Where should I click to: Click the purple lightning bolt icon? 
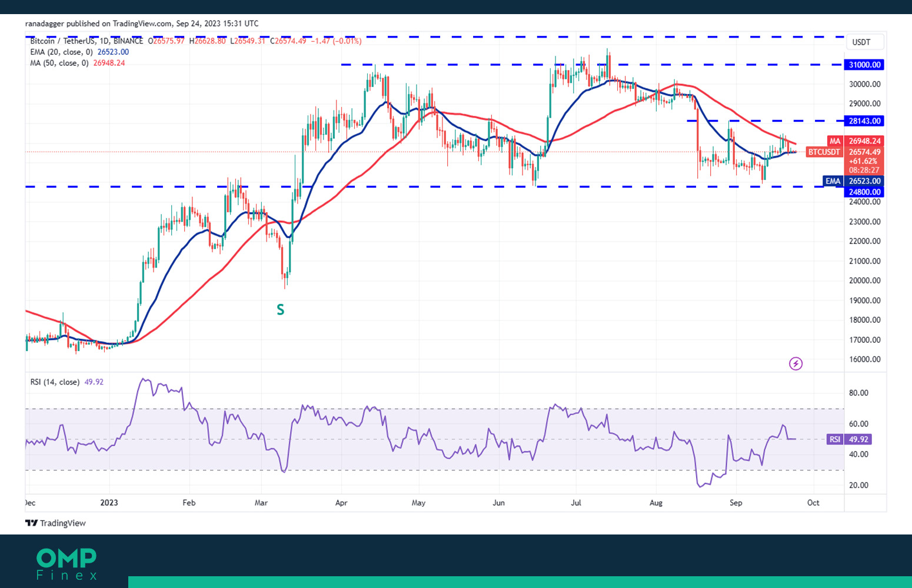[795, 363]
